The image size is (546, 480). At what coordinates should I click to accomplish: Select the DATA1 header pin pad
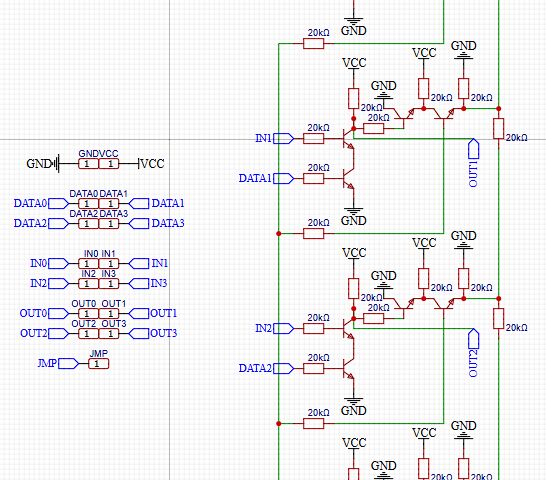tap(109, 203)
